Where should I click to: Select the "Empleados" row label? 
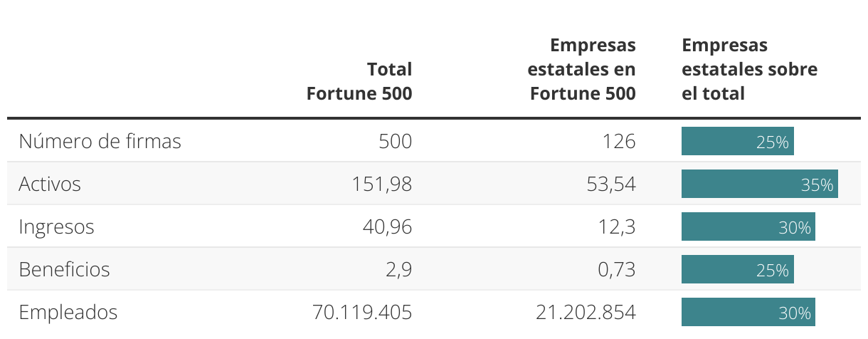point(68,313)
